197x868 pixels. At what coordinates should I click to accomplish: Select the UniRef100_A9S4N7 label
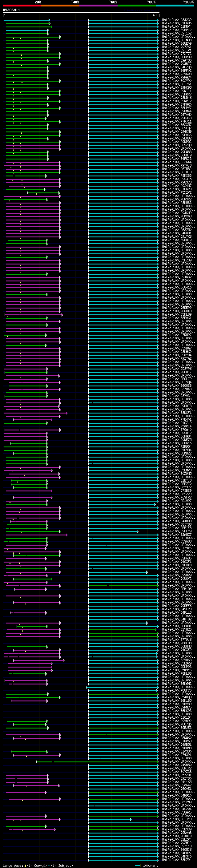[x=177, y=186]
